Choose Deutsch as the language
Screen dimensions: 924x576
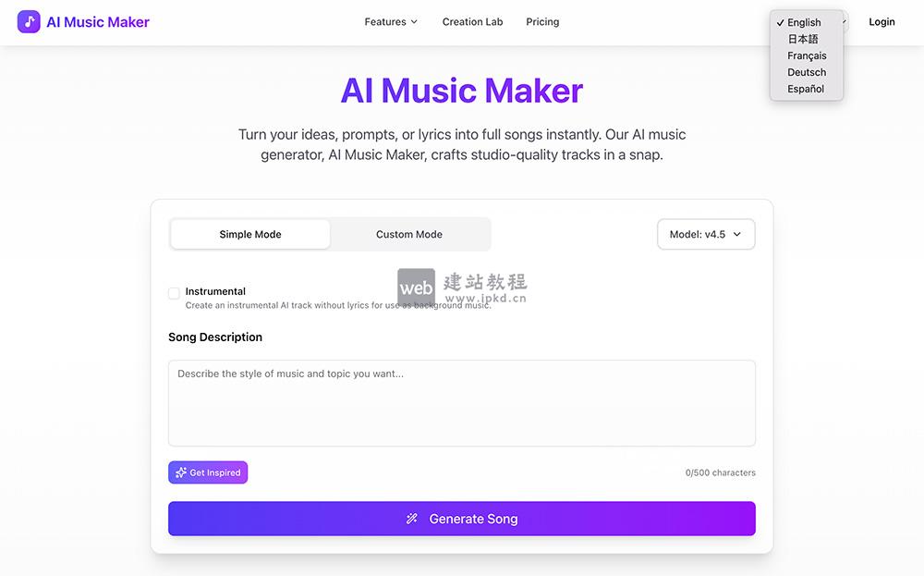click(806, 72)
